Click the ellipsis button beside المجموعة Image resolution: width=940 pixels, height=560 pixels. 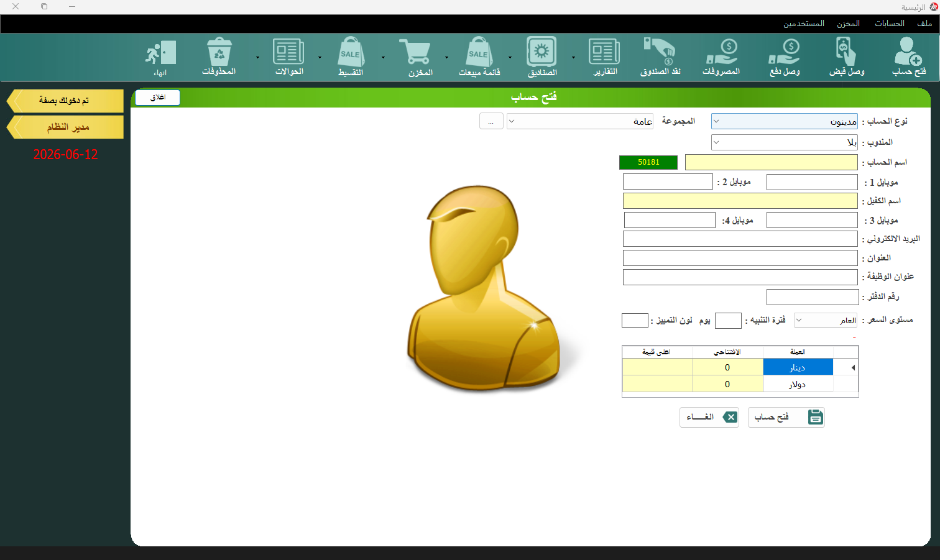click(x=491, y=121)
